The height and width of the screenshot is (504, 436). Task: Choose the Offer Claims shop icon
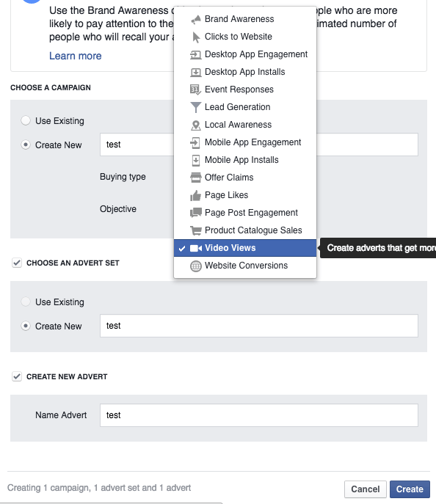(195, 178)
